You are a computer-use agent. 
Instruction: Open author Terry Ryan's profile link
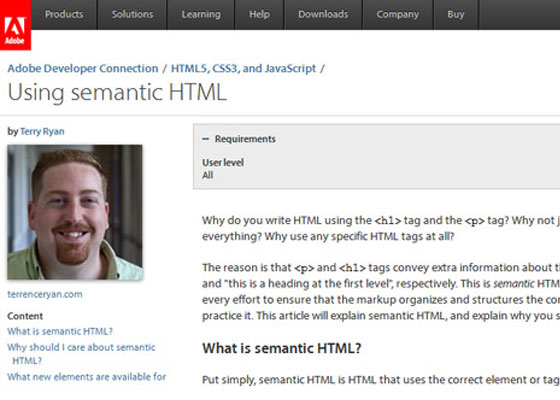(42, 131)
